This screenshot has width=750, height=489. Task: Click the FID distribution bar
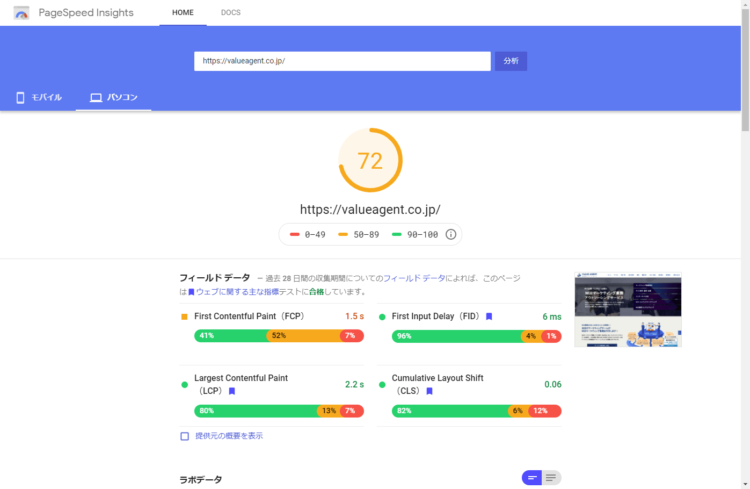476,336
